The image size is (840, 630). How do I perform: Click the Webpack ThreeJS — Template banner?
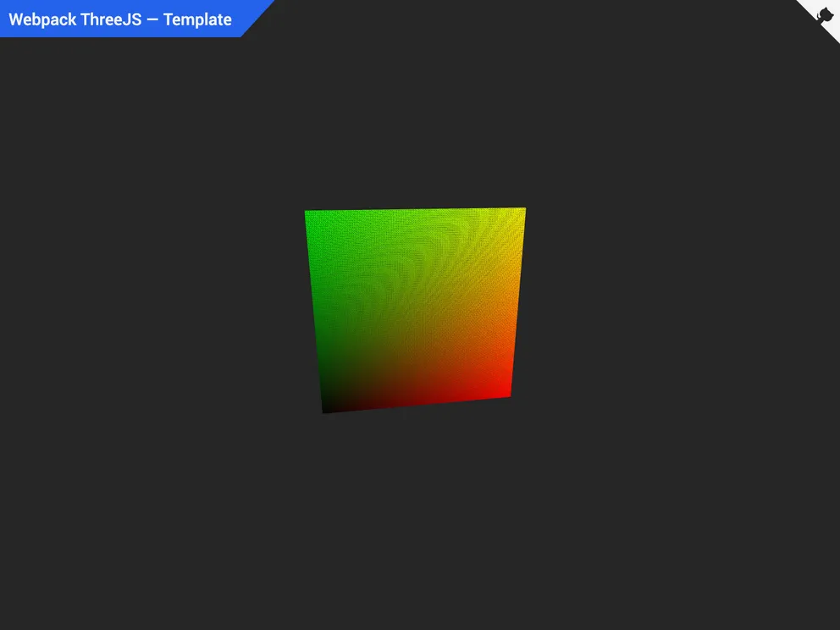119,19
